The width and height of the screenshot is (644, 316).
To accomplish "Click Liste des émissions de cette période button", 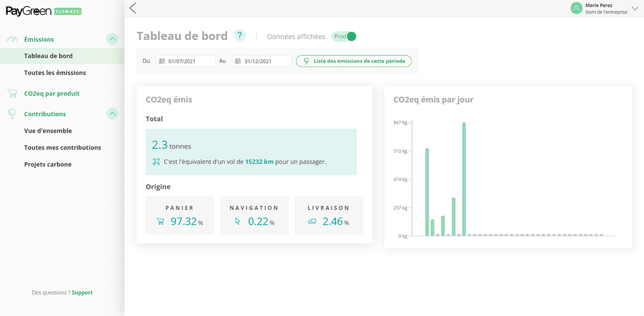I will [354, 61].
